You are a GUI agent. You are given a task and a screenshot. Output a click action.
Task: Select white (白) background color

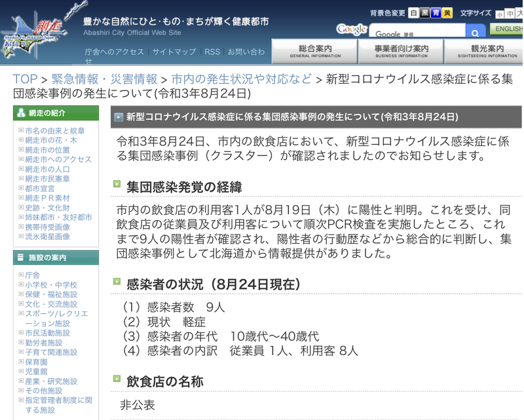[414, 13]
